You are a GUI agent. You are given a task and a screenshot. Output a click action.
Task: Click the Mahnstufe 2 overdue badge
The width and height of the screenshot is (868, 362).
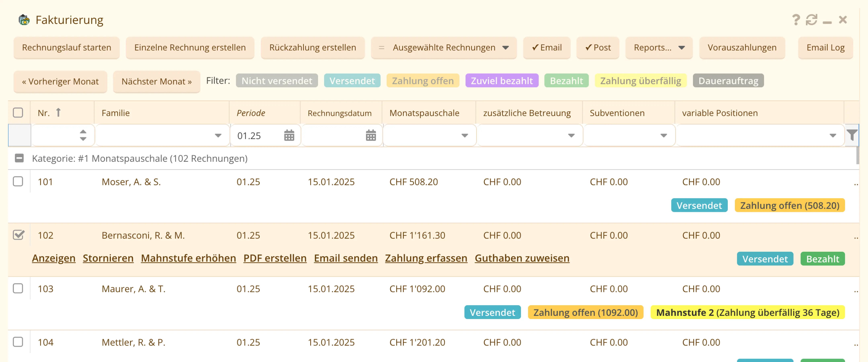[x=747, y=312]
